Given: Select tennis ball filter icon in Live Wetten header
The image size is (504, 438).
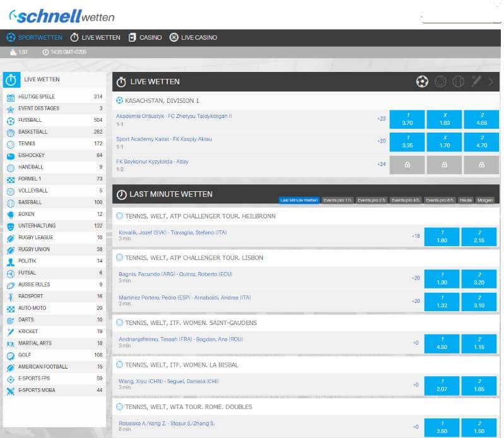Looking at the screenshot, I should (x=440, y=81).
